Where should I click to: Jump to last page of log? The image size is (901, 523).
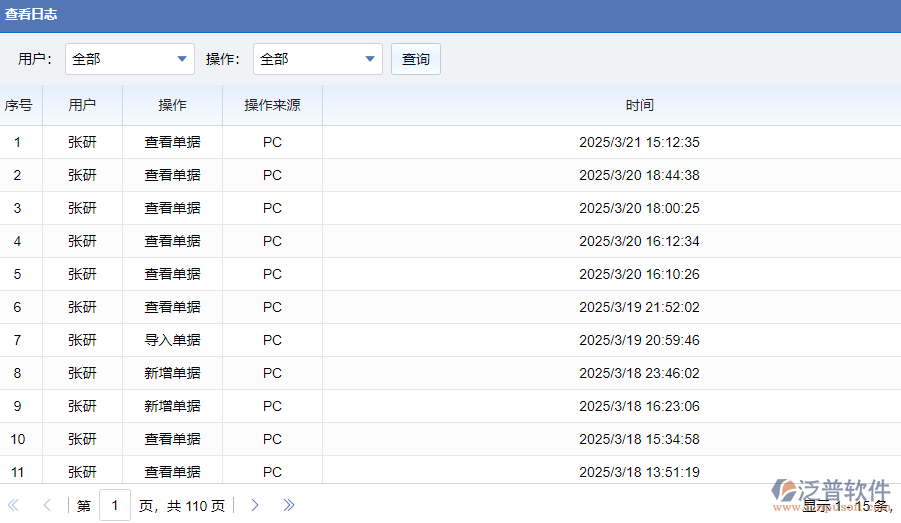pos(289,505)
